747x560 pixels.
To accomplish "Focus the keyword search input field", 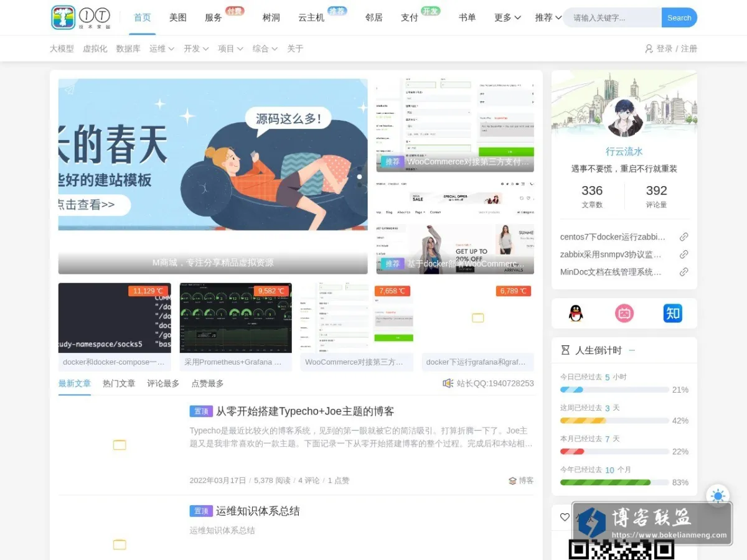I will click(x=613, y=17).
